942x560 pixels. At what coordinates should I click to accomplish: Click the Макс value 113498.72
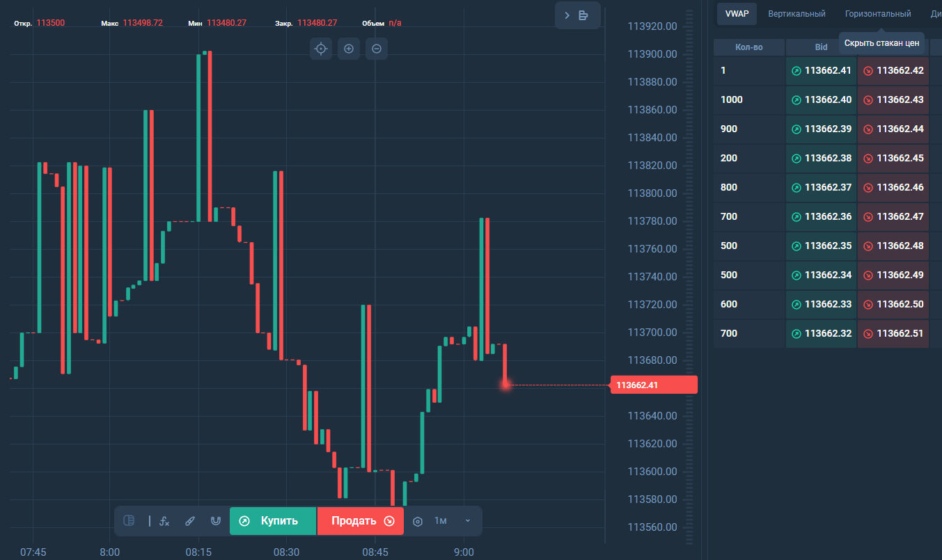click(x=143, y=23)
